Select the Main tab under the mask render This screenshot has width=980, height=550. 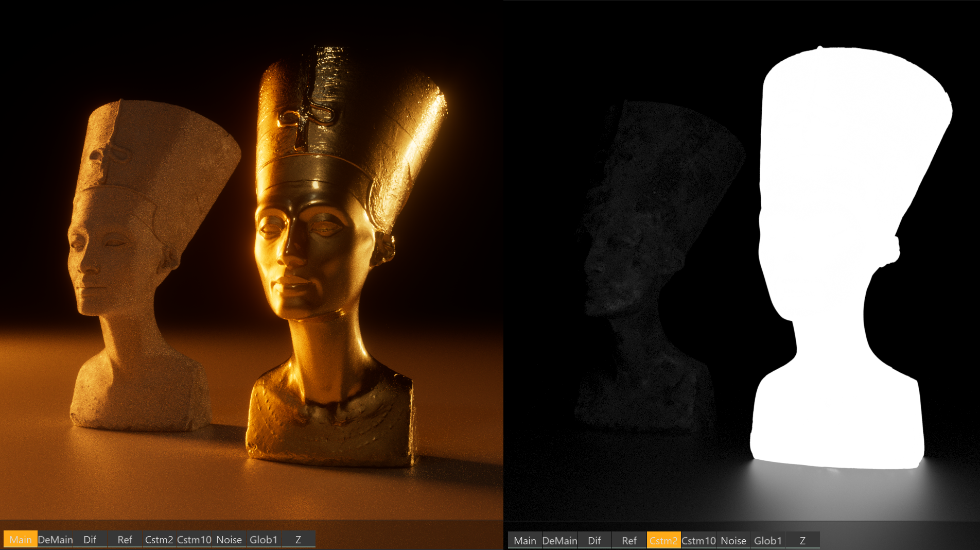coord(525,540)
